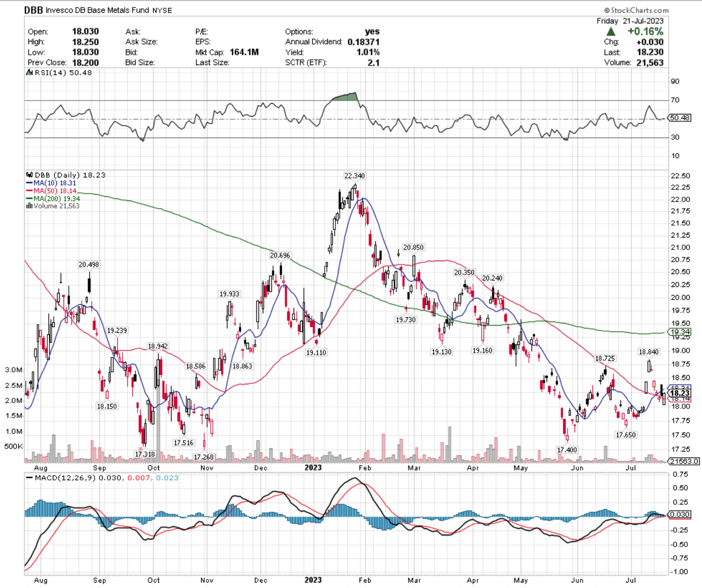Click the 19.130 price label

pos(442,352)
